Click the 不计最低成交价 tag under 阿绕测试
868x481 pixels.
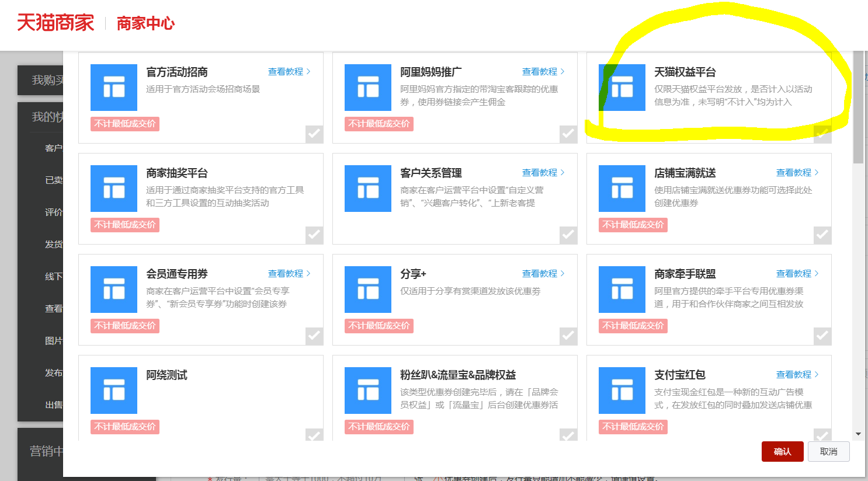tap(125, 427)
